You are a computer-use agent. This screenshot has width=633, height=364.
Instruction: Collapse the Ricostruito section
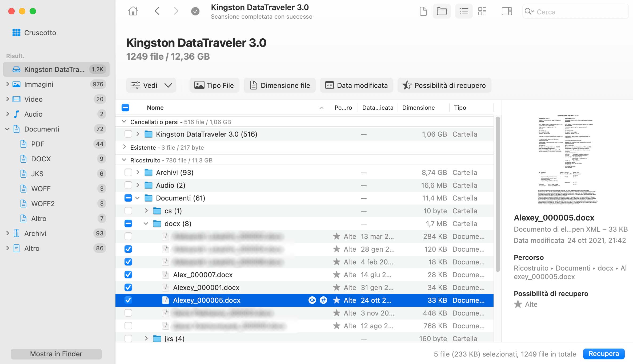(x=124, y=160)
